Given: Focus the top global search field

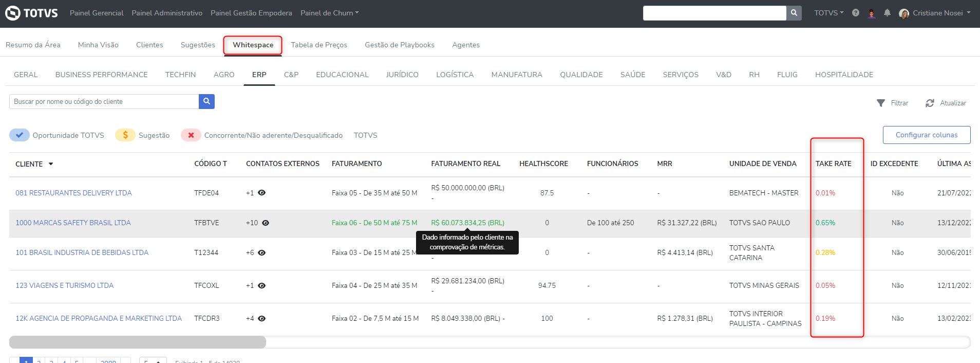Looking at the screenshot, I should 714,13.
